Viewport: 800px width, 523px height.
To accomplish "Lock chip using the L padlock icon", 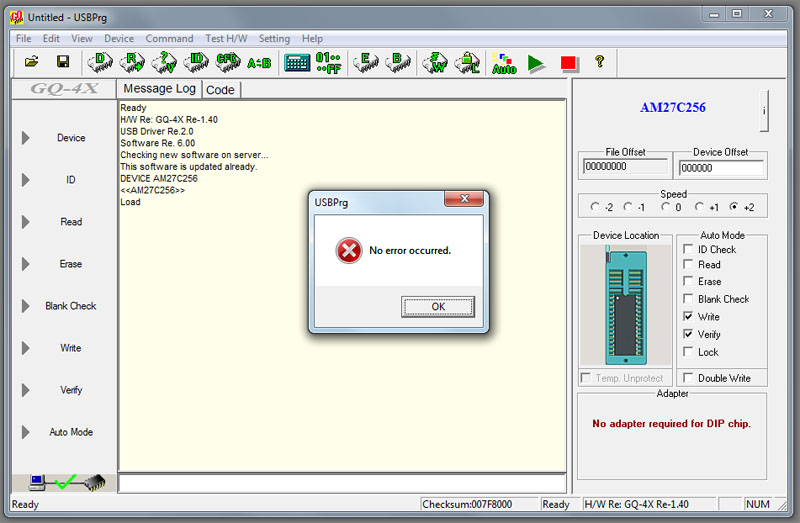I will pyautogui.click(x=467, y=62).
